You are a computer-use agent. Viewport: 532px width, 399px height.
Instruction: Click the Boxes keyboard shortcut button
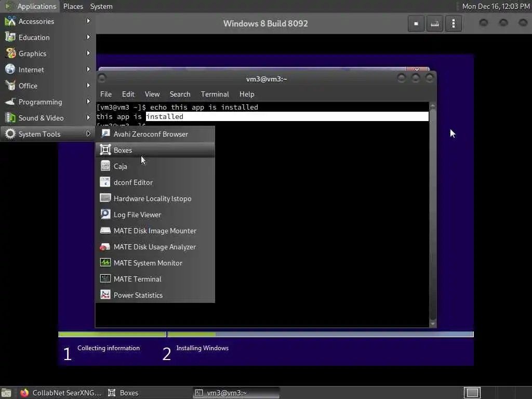pyautogui.click(x=435, y=23)
